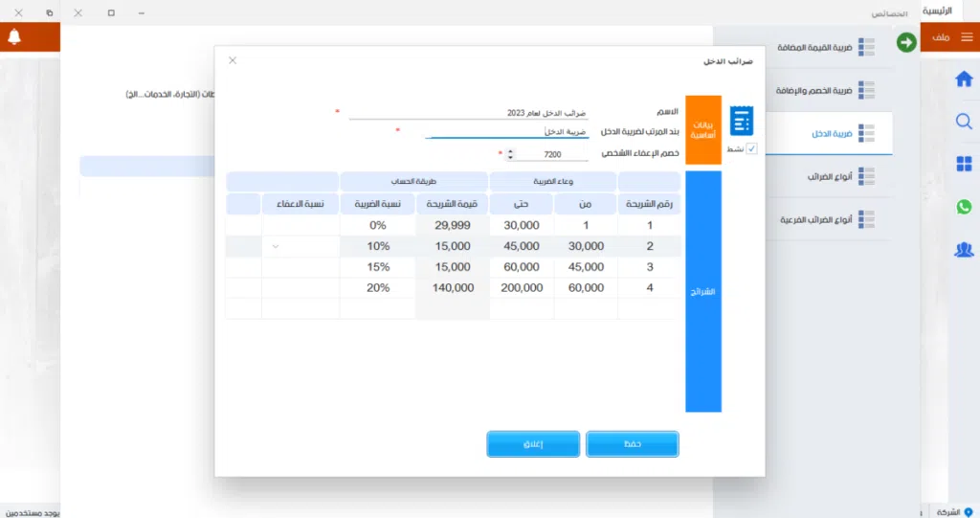980x518 pixels.
Task: Click the إغلاق close button
Action: [x=533, y=444]
